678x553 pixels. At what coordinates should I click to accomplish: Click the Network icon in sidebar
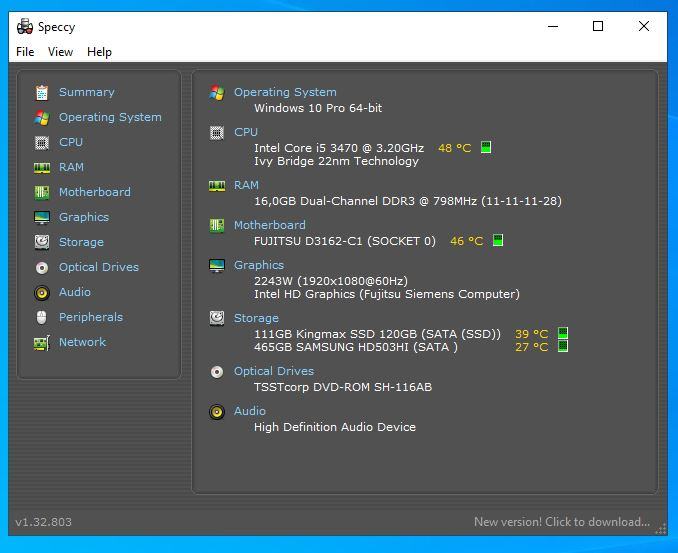pos(41,342)
